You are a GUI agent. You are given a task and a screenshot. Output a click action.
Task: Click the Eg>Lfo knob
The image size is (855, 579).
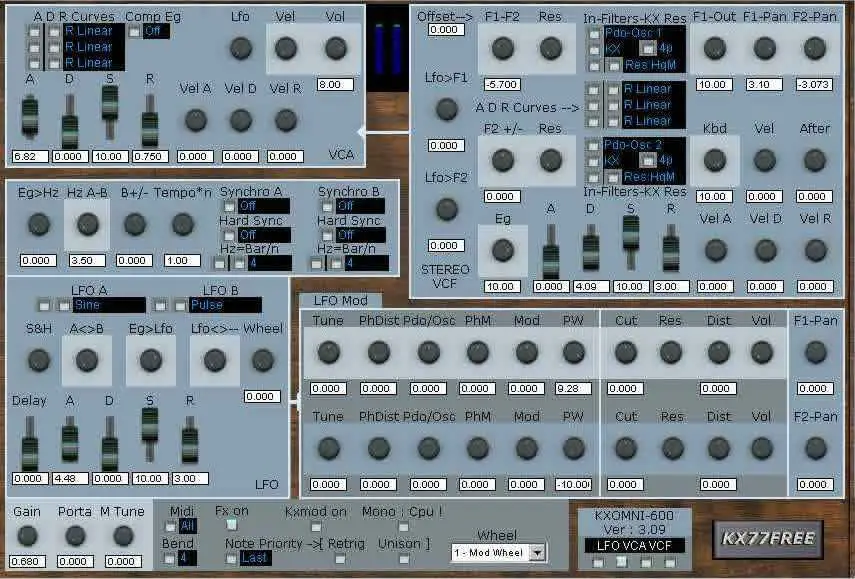[x=151, y=360]
